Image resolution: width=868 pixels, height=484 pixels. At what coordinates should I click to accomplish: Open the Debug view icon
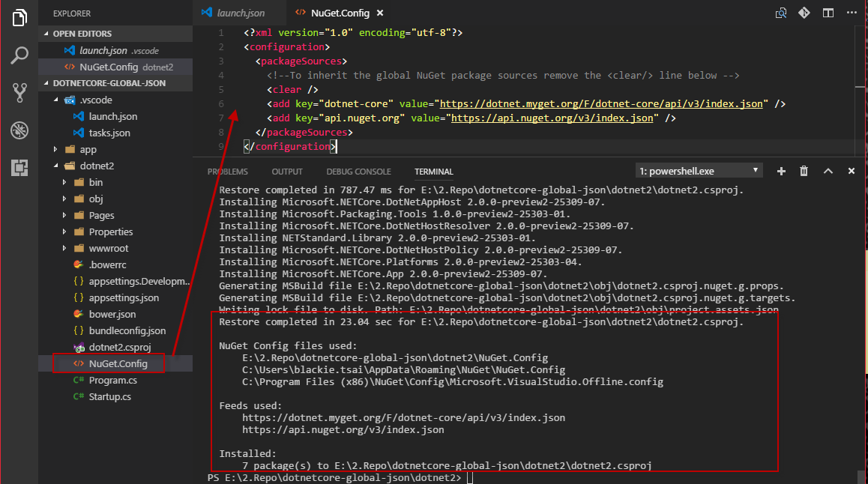pyautogui.click(x=19, y=130)
